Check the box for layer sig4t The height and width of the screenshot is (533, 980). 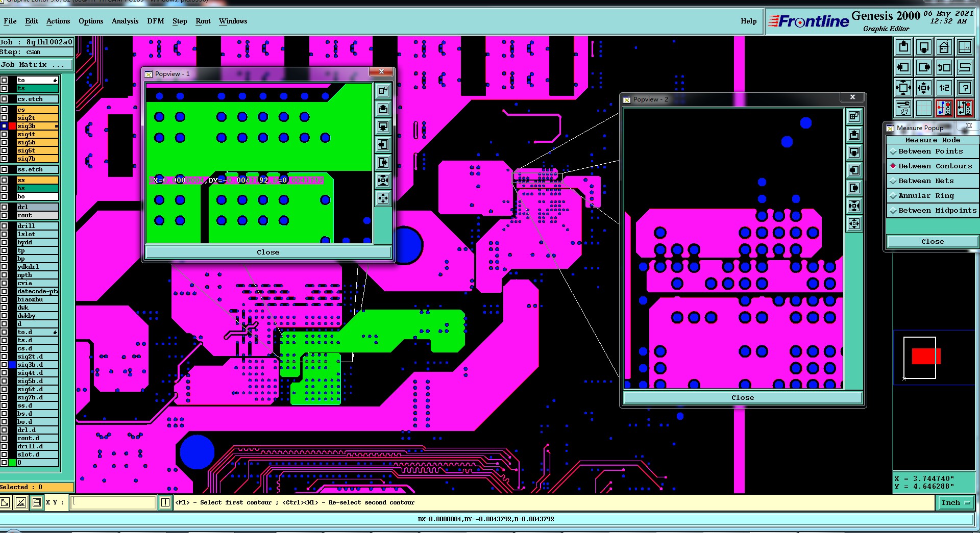tap(4, 134)
